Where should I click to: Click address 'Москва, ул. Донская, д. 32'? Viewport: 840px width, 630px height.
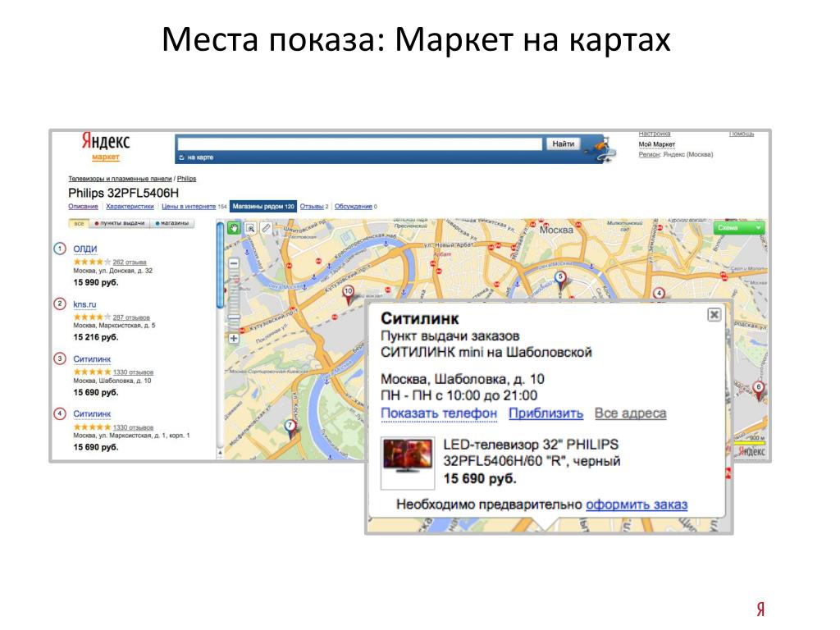pyautogui.click(x=113, y=271)
